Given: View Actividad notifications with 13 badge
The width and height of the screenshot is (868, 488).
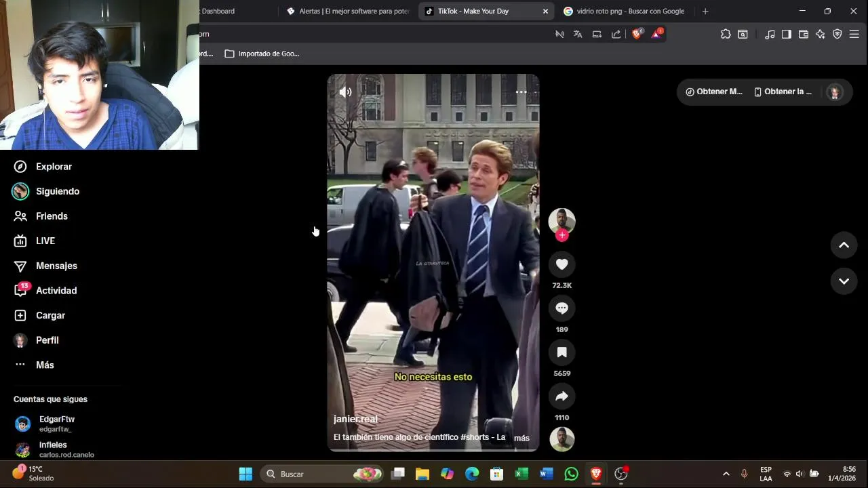Looking at the screenshot, I should (x=45, y=290).
